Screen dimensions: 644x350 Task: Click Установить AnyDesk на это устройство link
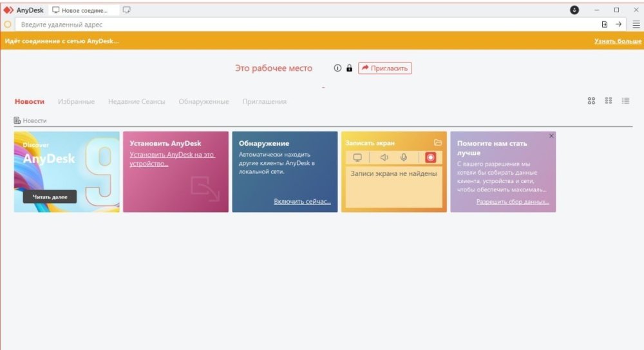tap(172, 159)
